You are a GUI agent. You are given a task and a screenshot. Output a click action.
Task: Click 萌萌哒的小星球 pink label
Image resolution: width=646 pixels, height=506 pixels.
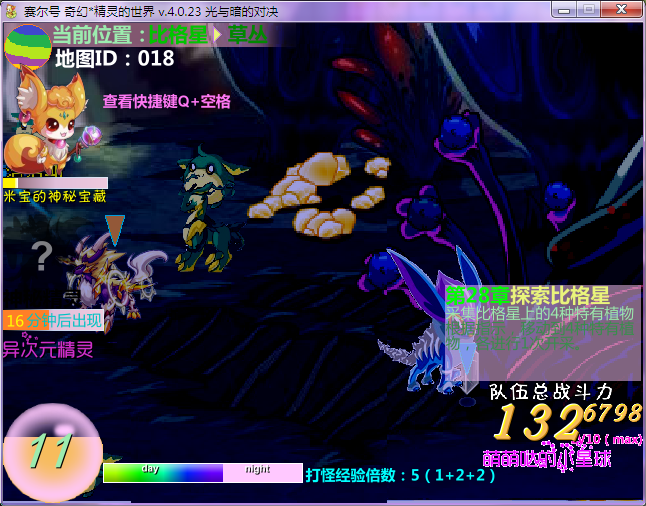click(x=547, y=458)
